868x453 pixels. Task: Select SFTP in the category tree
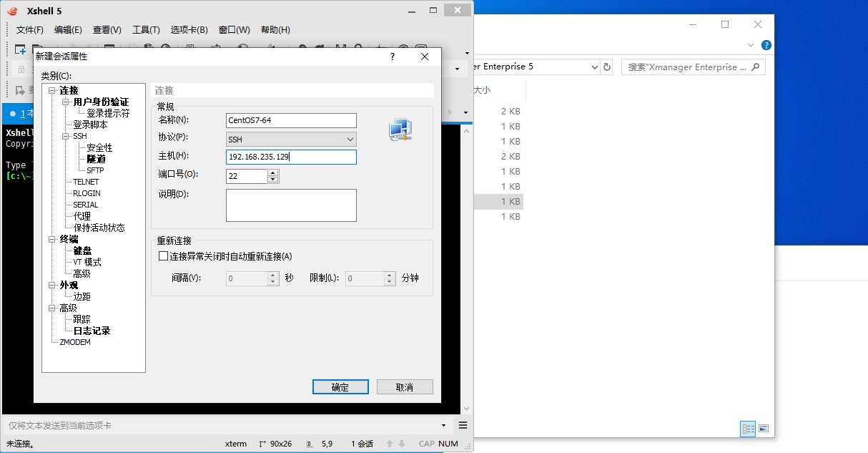pos(95,170)
